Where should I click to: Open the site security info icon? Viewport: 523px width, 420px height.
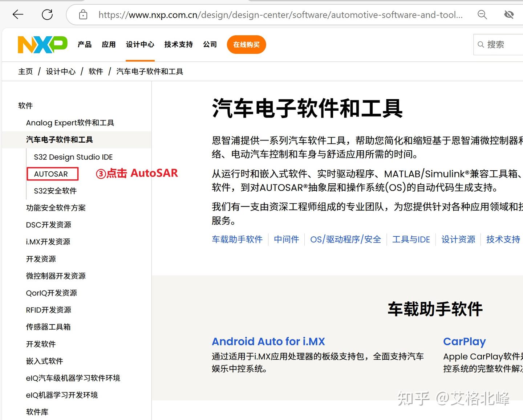click(x=82, y=15)
